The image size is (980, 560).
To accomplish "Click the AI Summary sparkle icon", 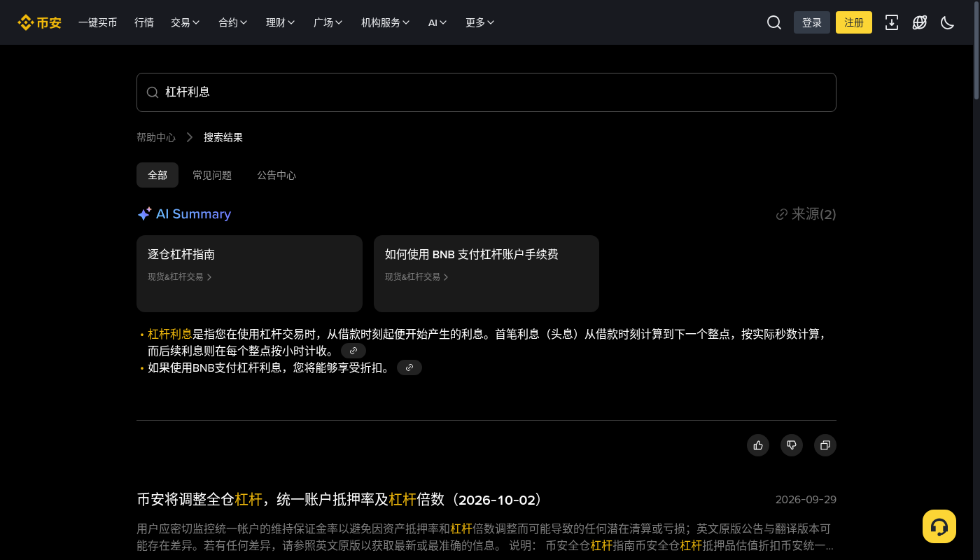I will point(144,214).
